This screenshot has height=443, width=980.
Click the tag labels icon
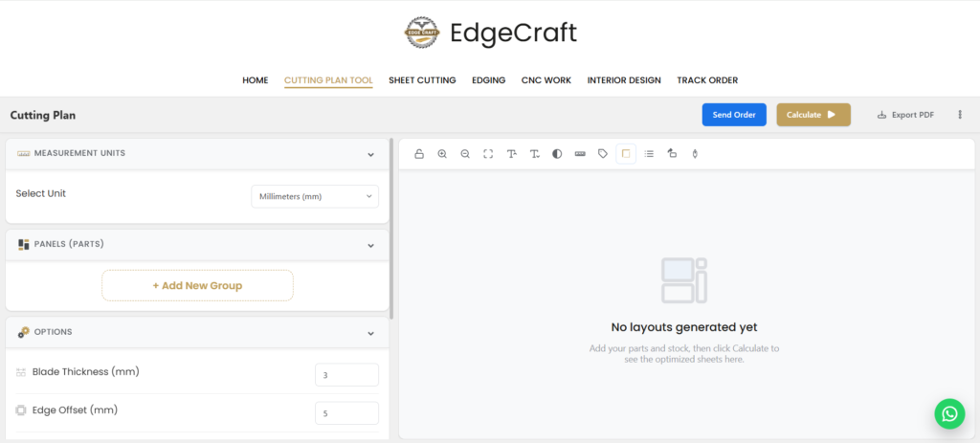[x=603, y=154]
